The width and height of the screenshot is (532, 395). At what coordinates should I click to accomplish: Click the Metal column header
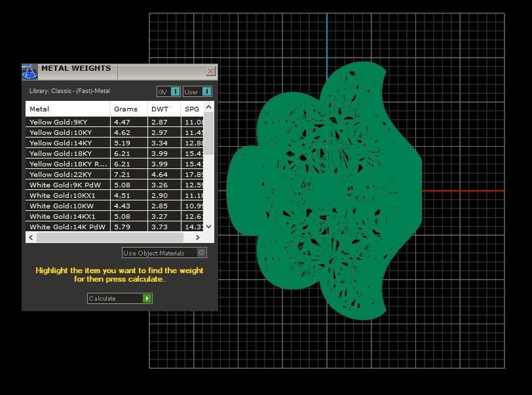67,109
